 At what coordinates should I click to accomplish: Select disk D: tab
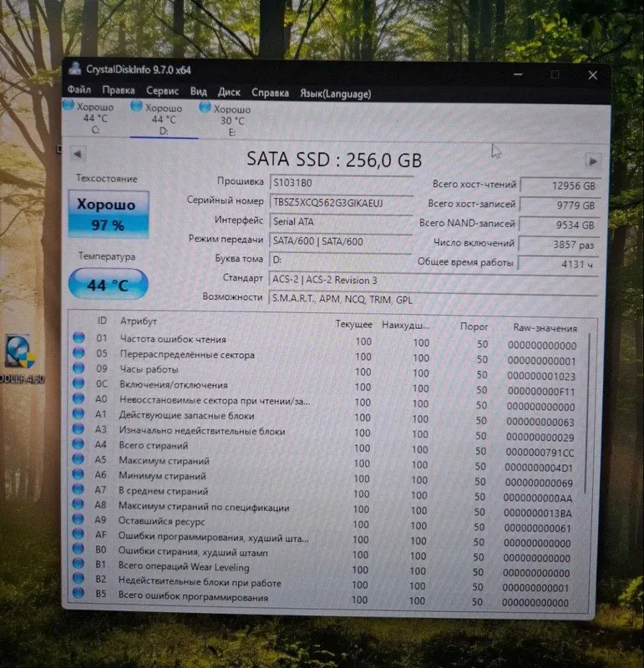click(164, 119)
